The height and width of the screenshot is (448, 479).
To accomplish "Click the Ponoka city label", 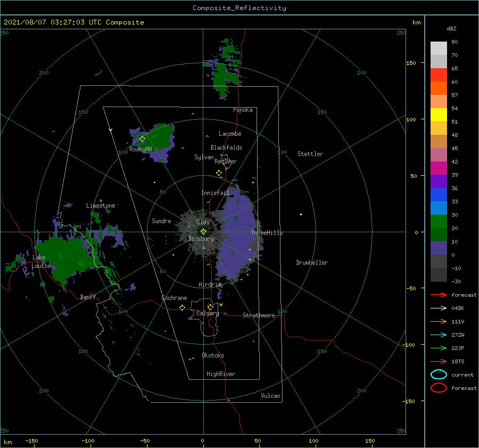I will click(243, 110).
